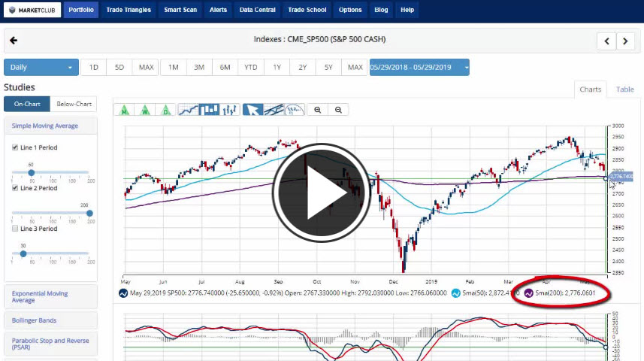
Task: Enable the Line 3 Period checkbox
Action: point(15,229)
